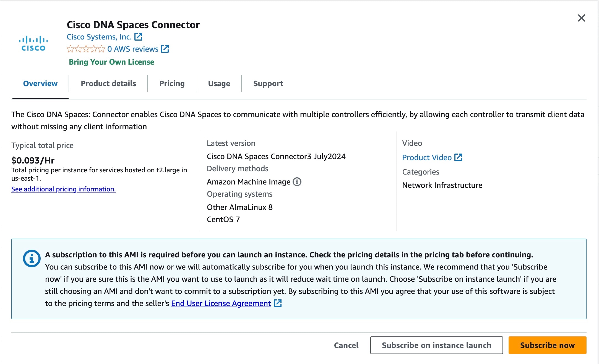Open external link icon beside Cisco Systems, Inc.

(139, 36)
